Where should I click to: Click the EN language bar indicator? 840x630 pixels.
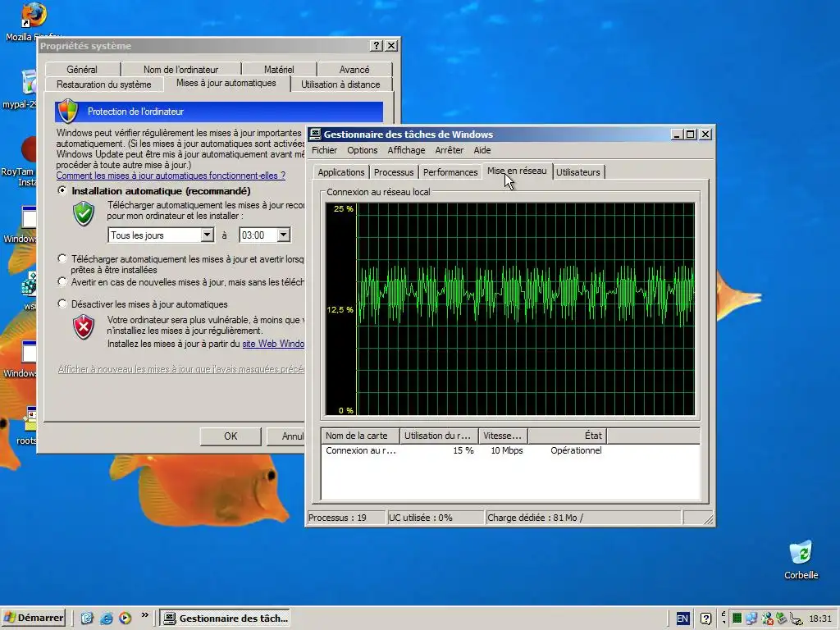[x=682, y=619]
